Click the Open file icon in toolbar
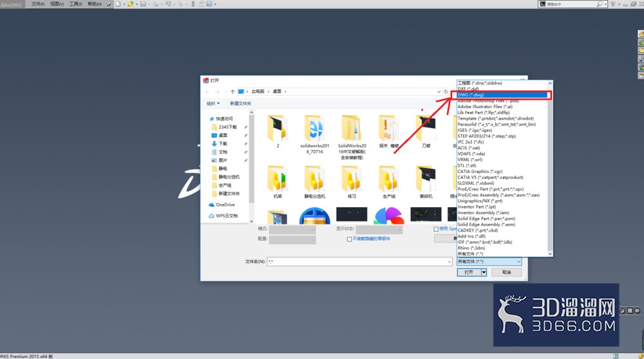The height and width of the screenshot is (359, 644). click(x=131, y=4)
